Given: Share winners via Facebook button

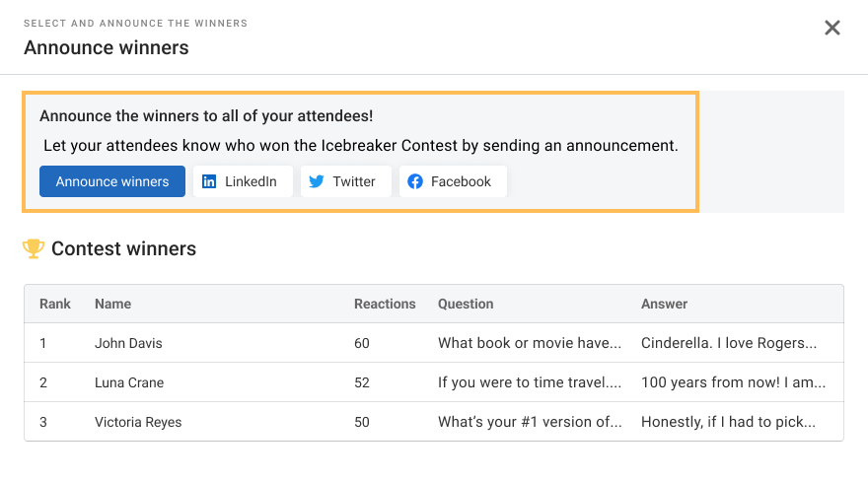Looking at the screenshot, I should pos(453,181).
